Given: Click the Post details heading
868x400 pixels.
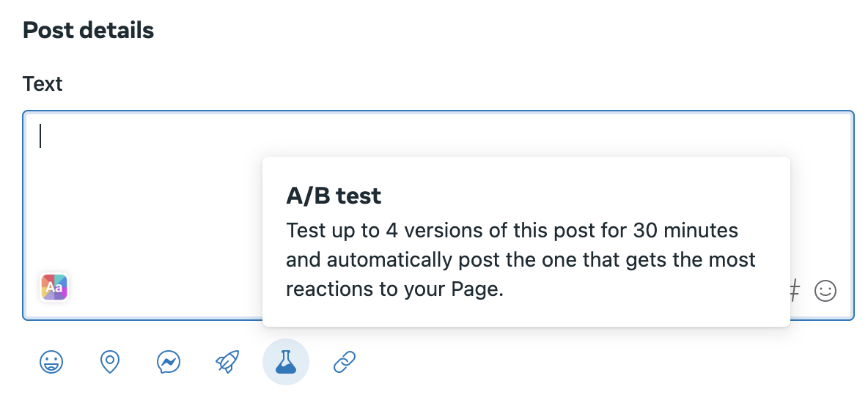Looking at the screenshot, I should point(88,30).
